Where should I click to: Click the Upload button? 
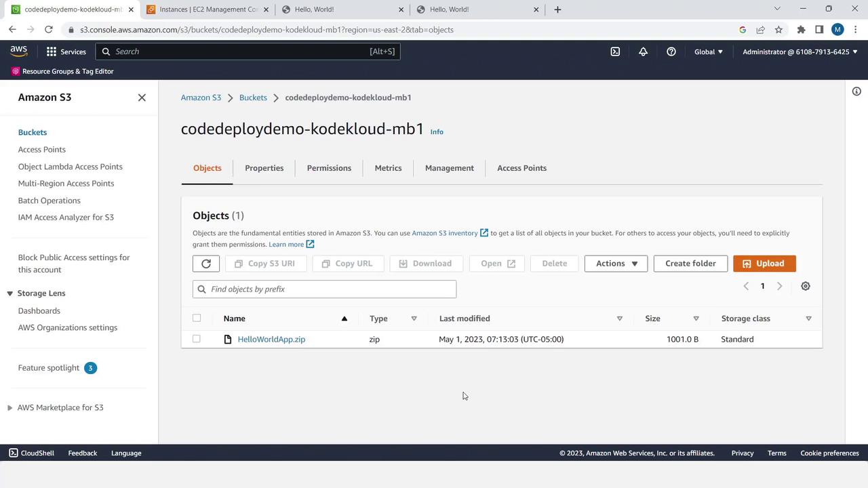point(764,264)
